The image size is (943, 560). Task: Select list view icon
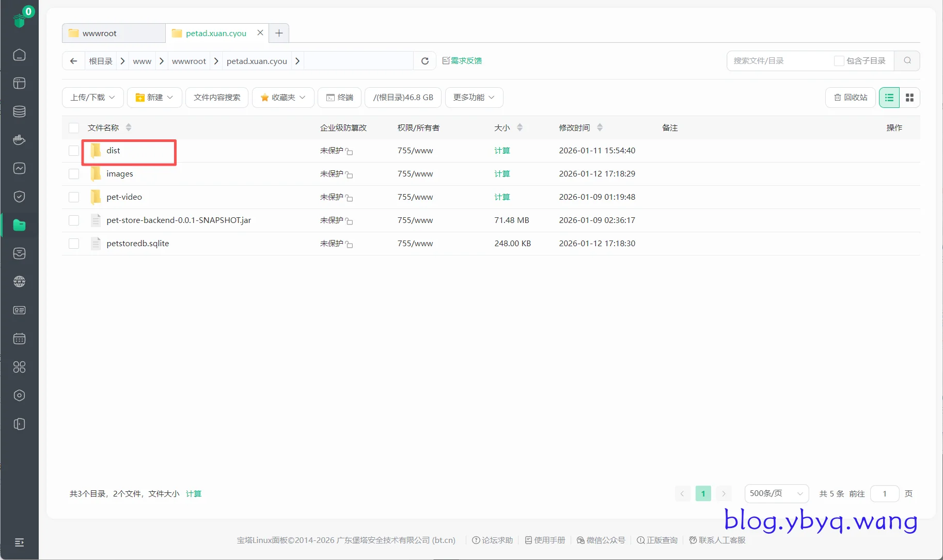pyautogui.click(x=889, y=98)
